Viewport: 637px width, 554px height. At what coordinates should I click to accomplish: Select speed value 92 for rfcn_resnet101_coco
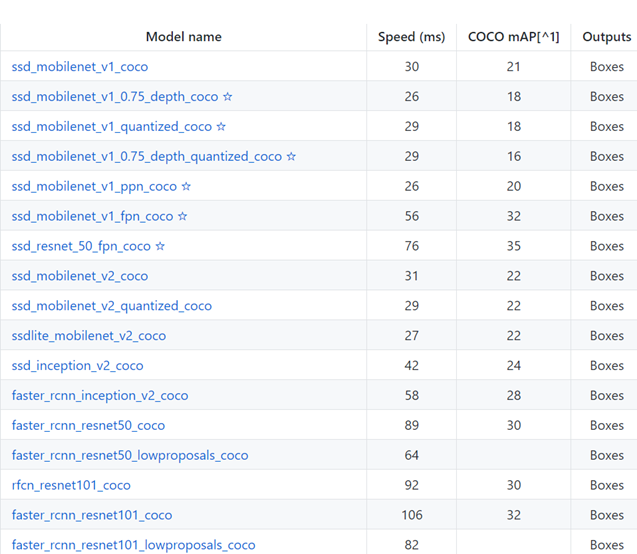coord(412,485)
